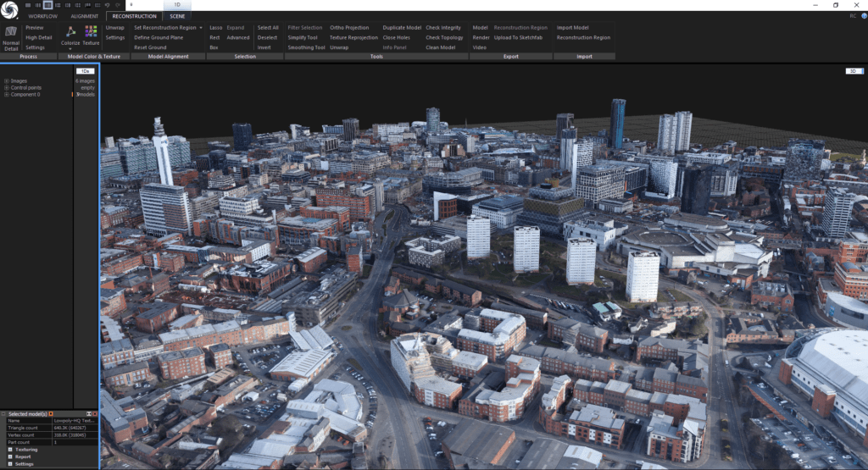Click the Name value Lowpoly-HQ Text...
This screenshot has width=868, height=470.
coord(75,421)
